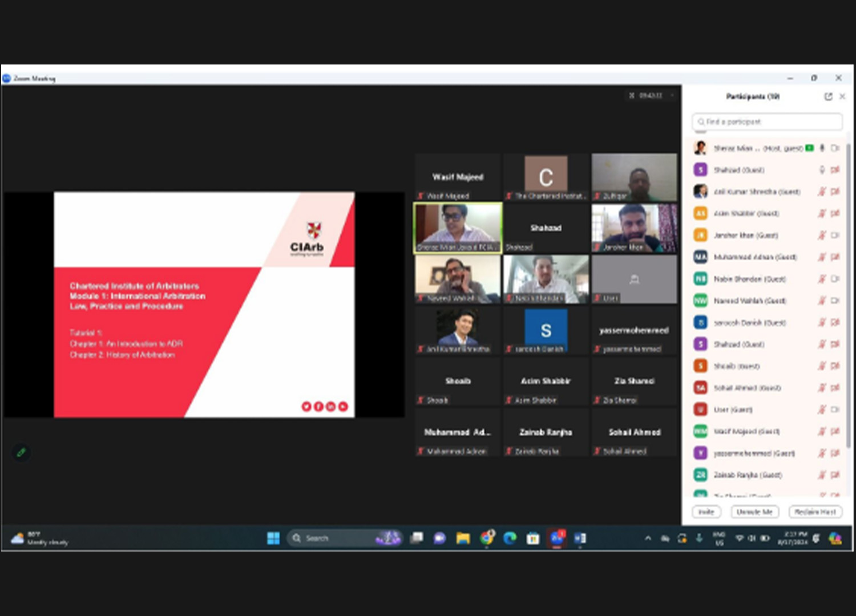Click Anil Kumar Shrestha muted microphone icon
This screenshot has width=856, height=616.
[x=822, y=192]
